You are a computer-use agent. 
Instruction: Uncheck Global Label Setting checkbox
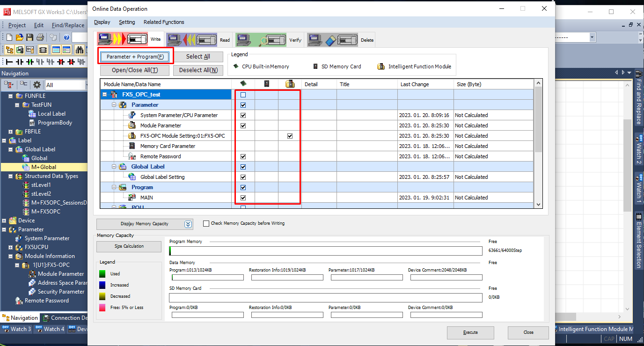coord(243,177)
